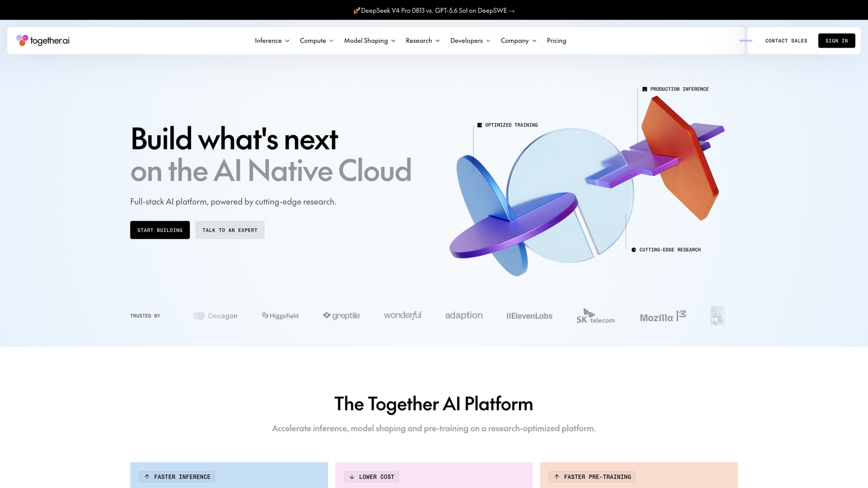Viewport: 868px width, 488px height.
Task: Expand the Company menu
Action: click(x=519, y=41)
